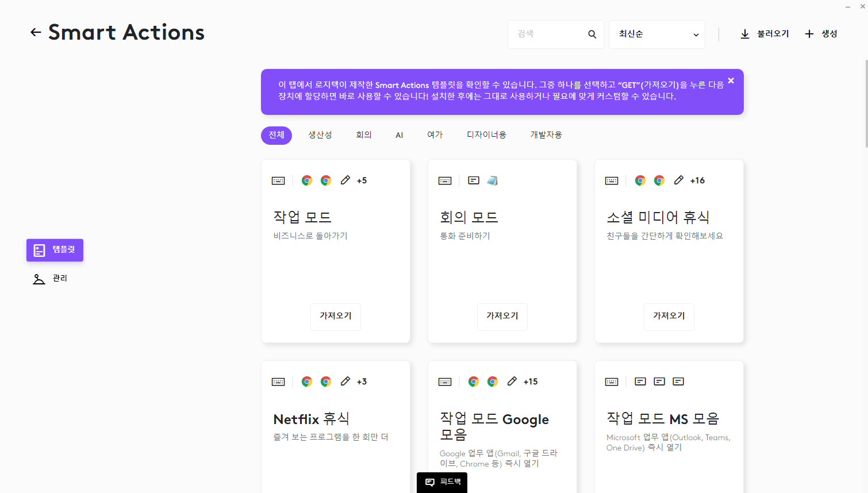This screenshot has height=493, width=868.
Task: Click pencil icon on 소셜 미디어 휴식 card
Action: [679, 180]
